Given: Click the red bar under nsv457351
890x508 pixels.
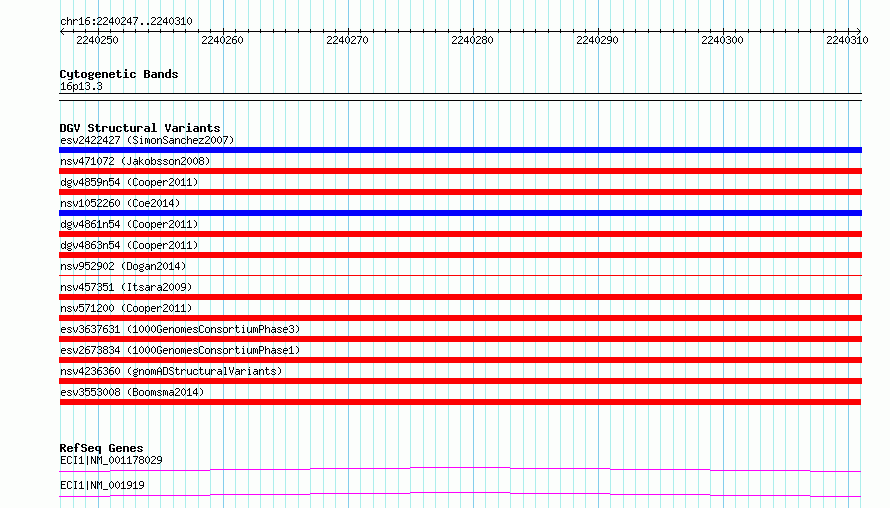Looking at the screenshot, I should click(460, 297).
